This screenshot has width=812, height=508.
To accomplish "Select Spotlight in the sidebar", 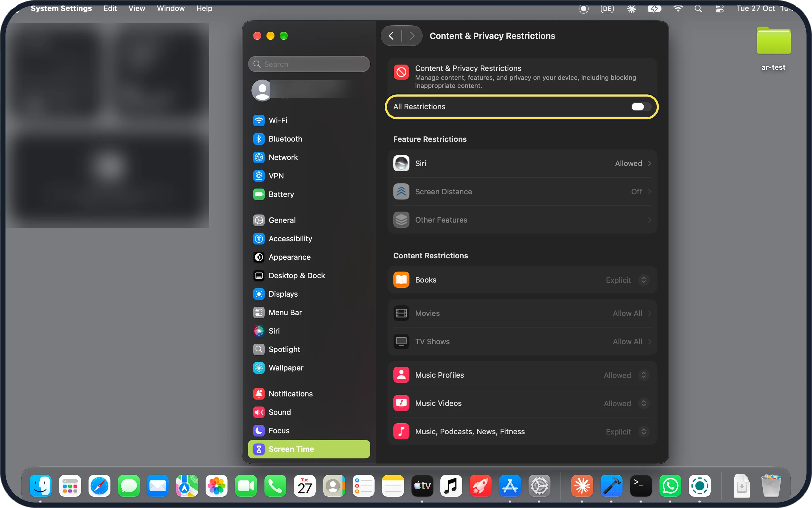I will click(x=309, y=349).
